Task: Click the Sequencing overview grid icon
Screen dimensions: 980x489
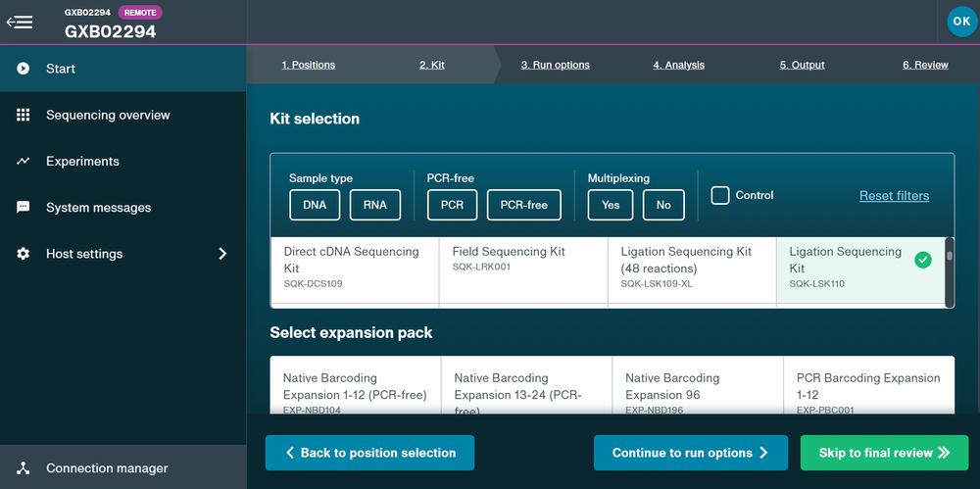Action: pyautogui.click(x=24, y=115)
